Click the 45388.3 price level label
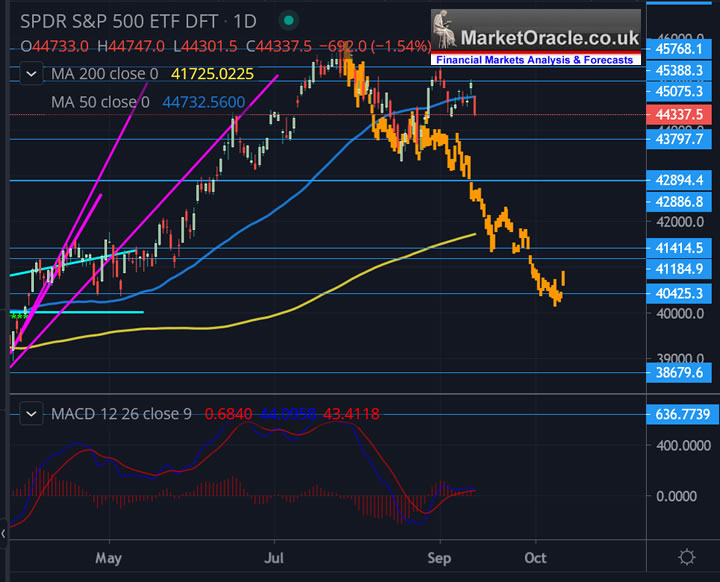Viewport: 720px width, 582px height. (x=679, y=70)
